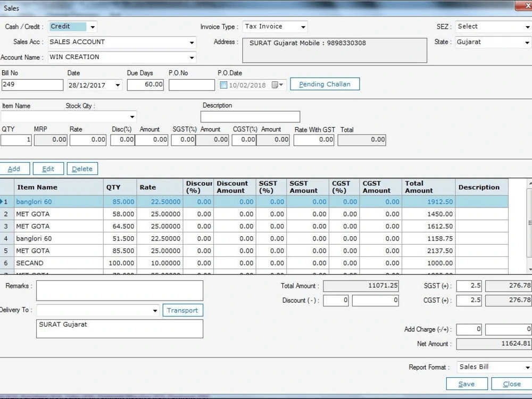Click the delivery address SURAT Gujarat box

coord(119,329)
